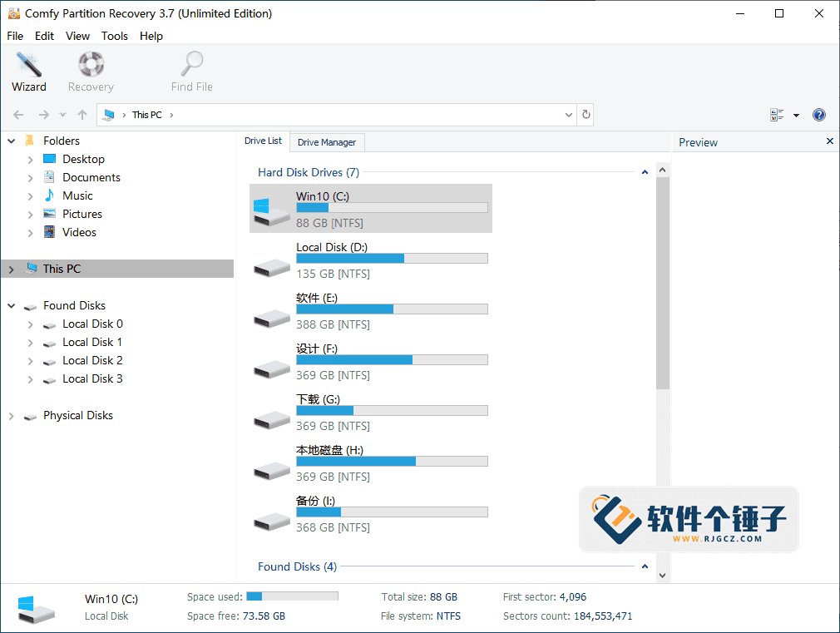Launch the Find File tool
The width and height of the screenshot is (840, 633).
pyautogui.click(x=190, y=71)
